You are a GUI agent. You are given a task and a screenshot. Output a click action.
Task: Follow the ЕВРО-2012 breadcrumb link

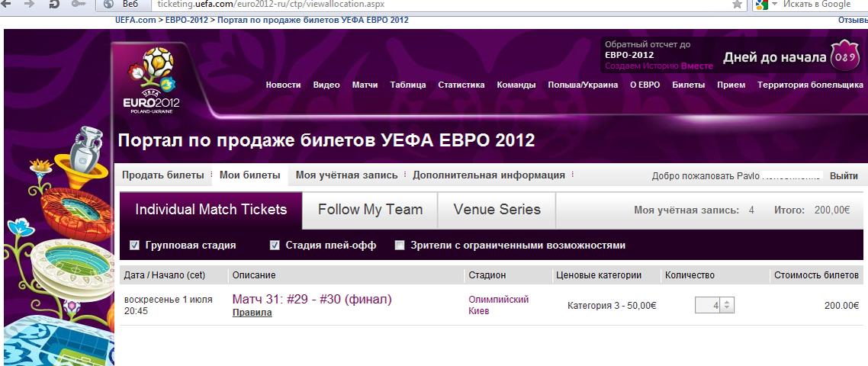[187, 20]
